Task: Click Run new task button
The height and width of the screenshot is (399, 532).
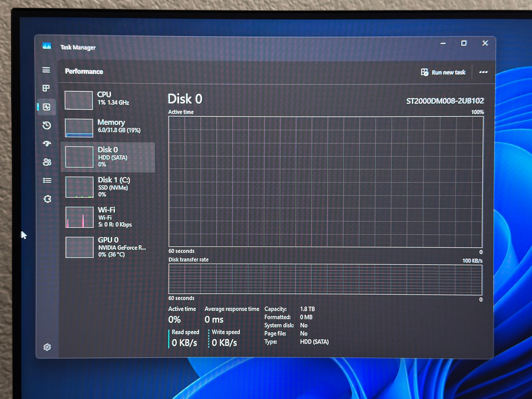Action: pos(443,72)
